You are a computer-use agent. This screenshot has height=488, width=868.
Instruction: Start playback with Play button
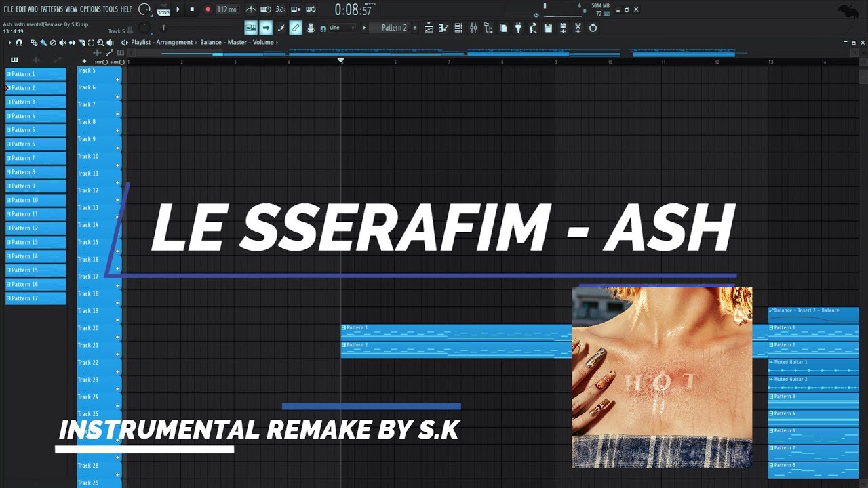coord(178,9)
